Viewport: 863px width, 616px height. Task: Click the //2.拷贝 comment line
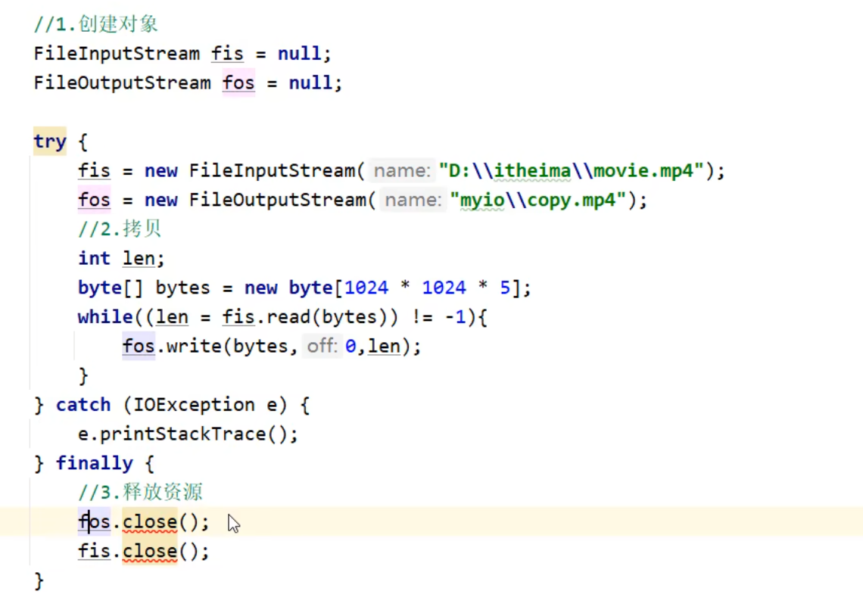pos(120,229)
